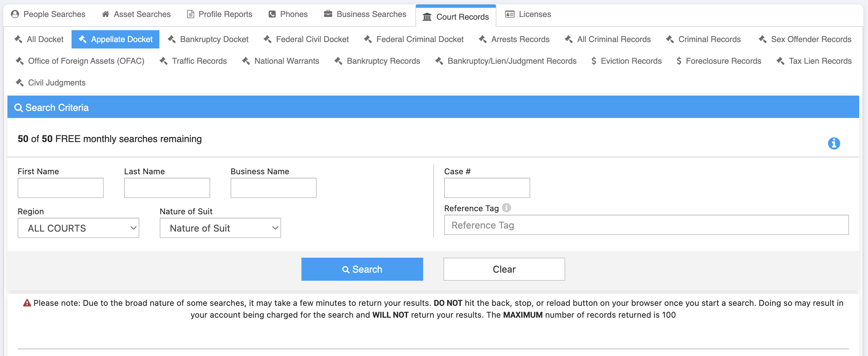
Task: Click the People Searches person icon
Action: 15,14
